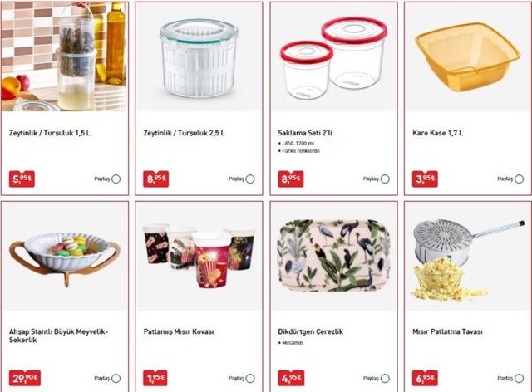Open Mısır Patlatma Tavası title link
532x392 pixels.
tap(447, 331)
